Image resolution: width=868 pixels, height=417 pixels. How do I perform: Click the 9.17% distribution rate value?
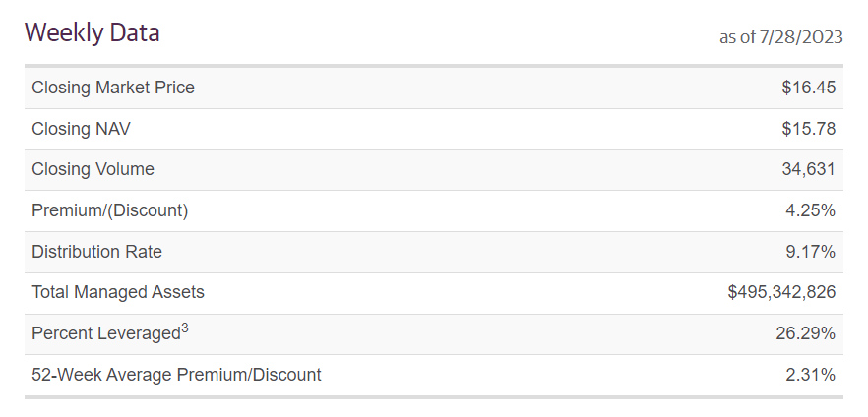tap(810, 252)
